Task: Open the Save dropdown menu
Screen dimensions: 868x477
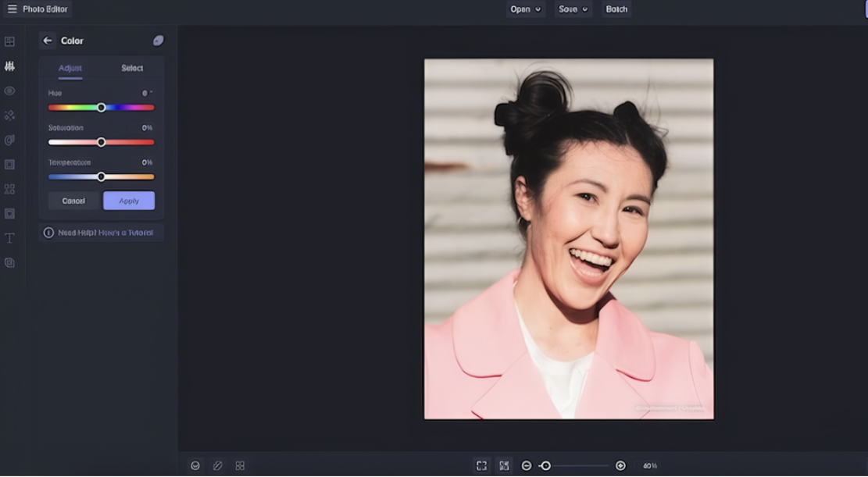Action: point(573,9)
